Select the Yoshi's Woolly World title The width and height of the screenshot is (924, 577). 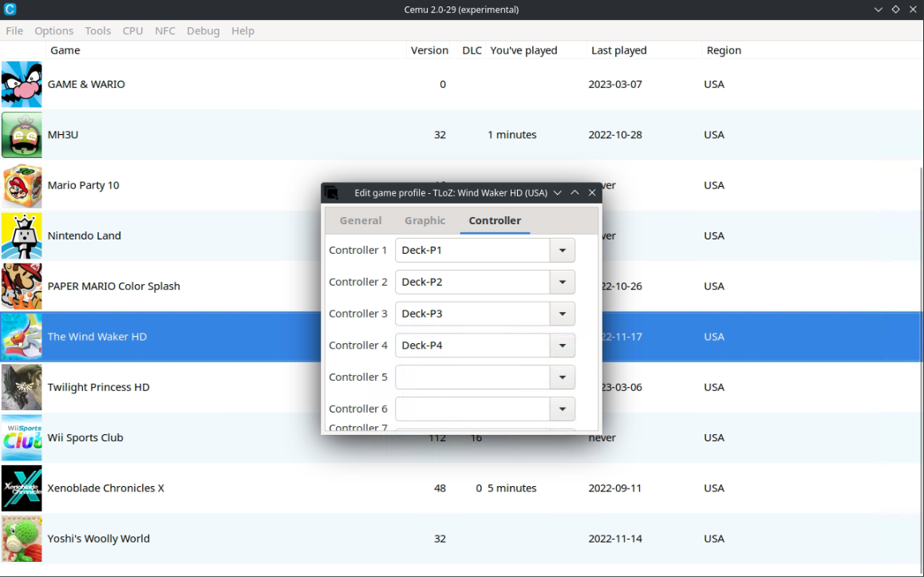98,539
